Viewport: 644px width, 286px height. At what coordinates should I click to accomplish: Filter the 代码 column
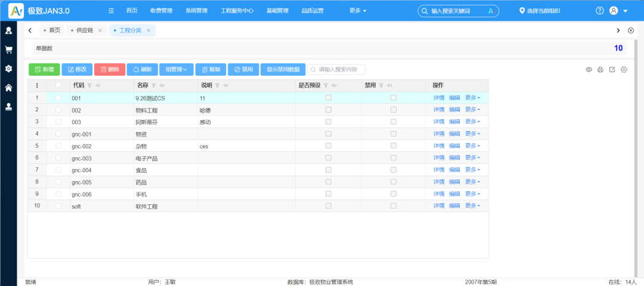tap(89, 85)
